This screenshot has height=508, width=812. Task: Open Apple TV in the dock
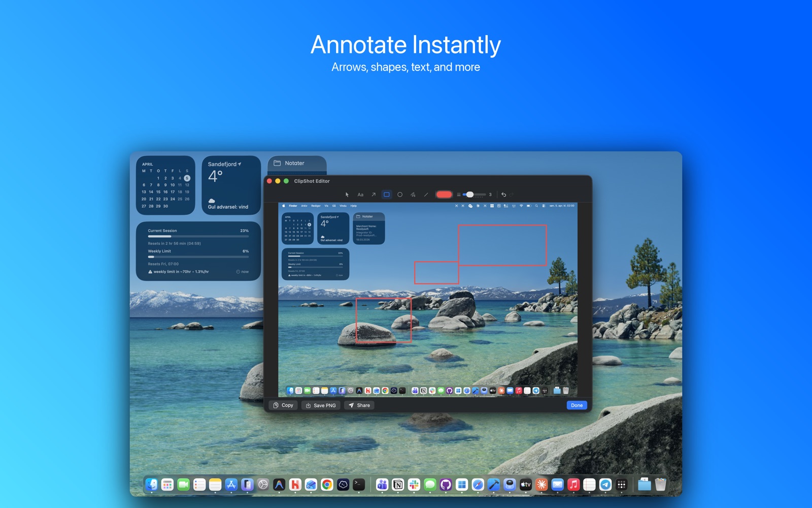coord(526,485)
